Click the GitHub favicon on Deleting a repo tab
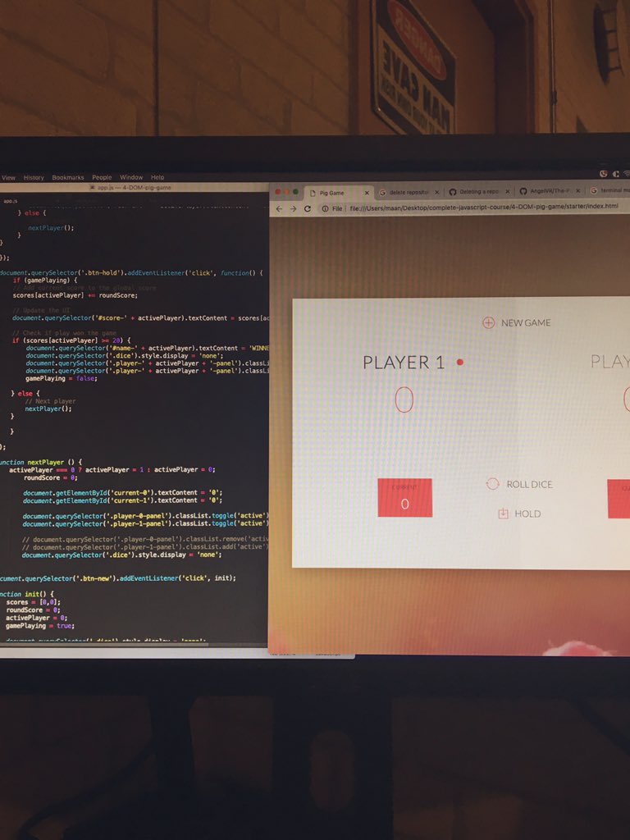 tap(453, 192)
